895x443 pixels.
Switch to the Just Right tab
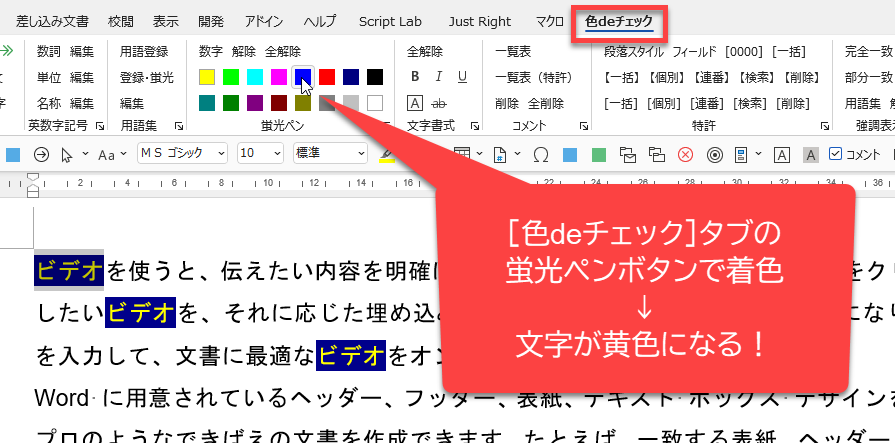479,21
